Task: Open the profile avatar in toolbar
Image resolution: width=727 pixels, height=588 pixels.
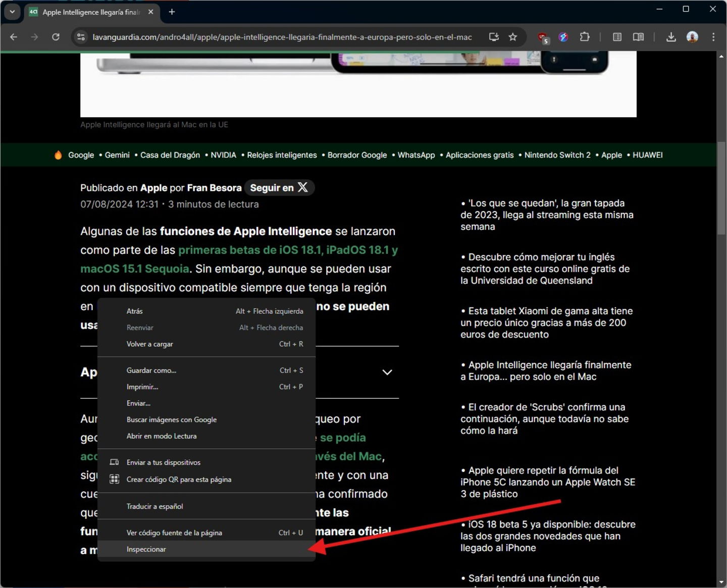Action: point(692,37)
